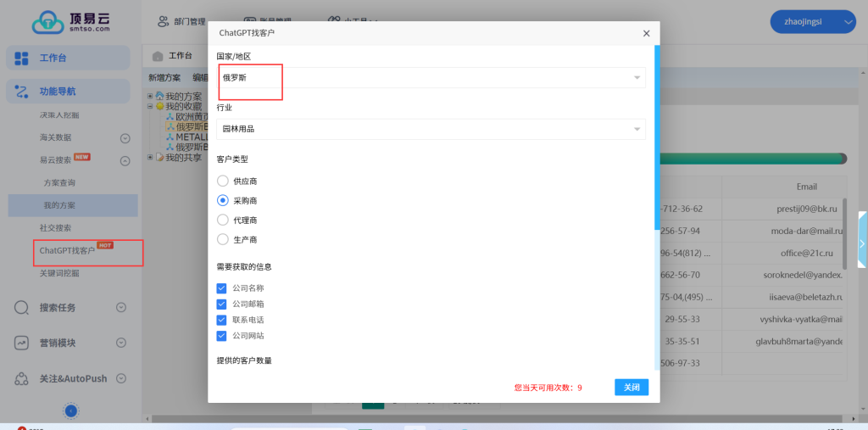Expand the 海关数据 submenu arrow

click(125, 137)
